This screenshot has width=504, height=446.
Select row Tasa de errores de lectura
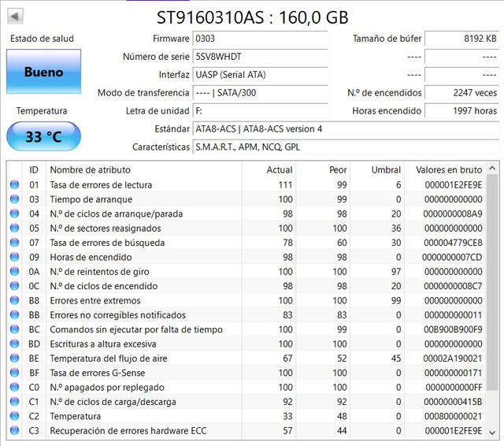pos(246,184)
